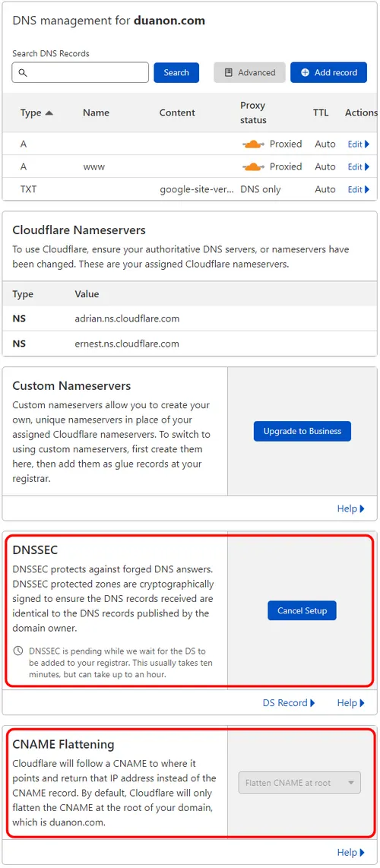Open Help under DNSSEC section
380x868 pixels.
350,703
